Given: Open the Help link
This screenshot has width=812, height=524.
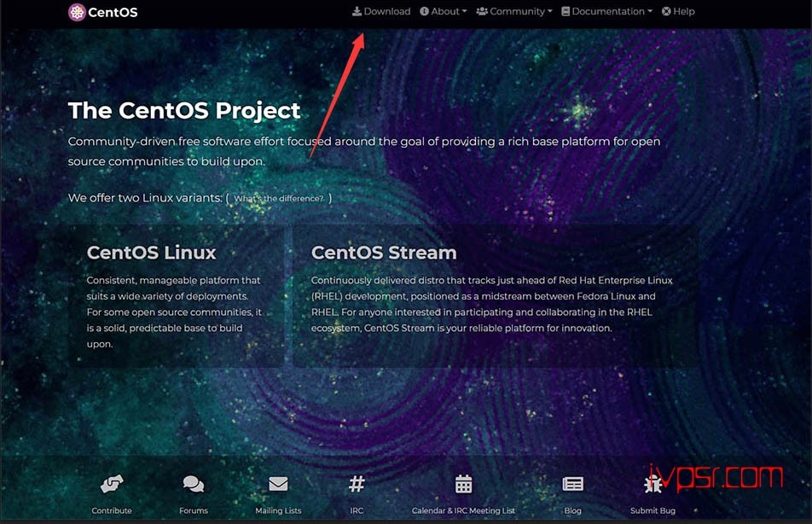Looking at the screenshot, I should pos(678,11).
